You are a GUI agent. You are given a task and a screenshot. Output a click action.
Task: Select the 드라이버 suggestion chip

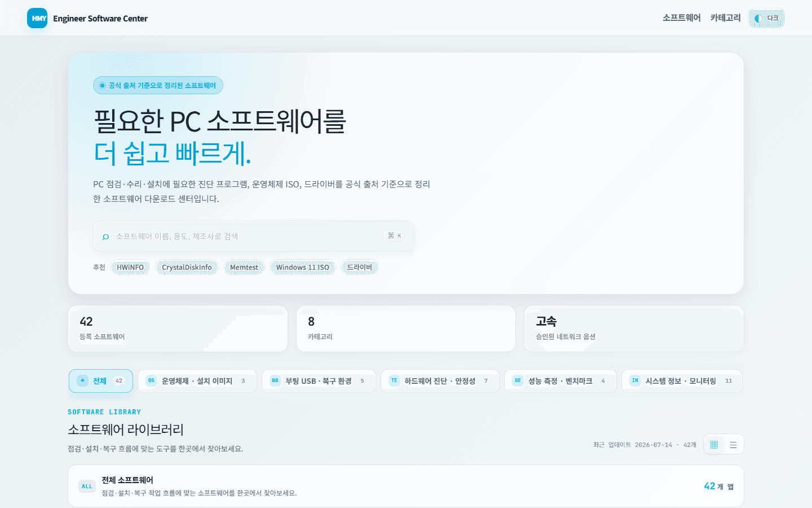[359, 267]
